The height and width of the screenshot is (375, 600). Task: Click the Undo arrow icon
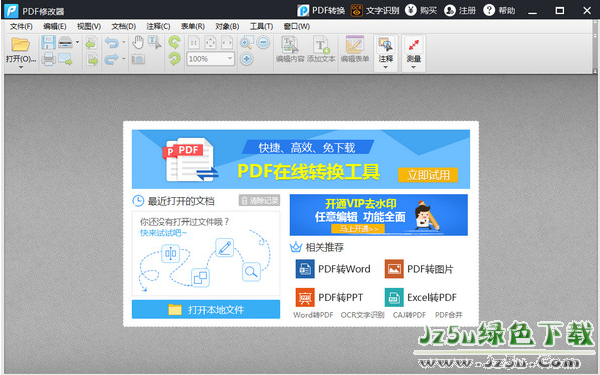[x=111, y=42]
